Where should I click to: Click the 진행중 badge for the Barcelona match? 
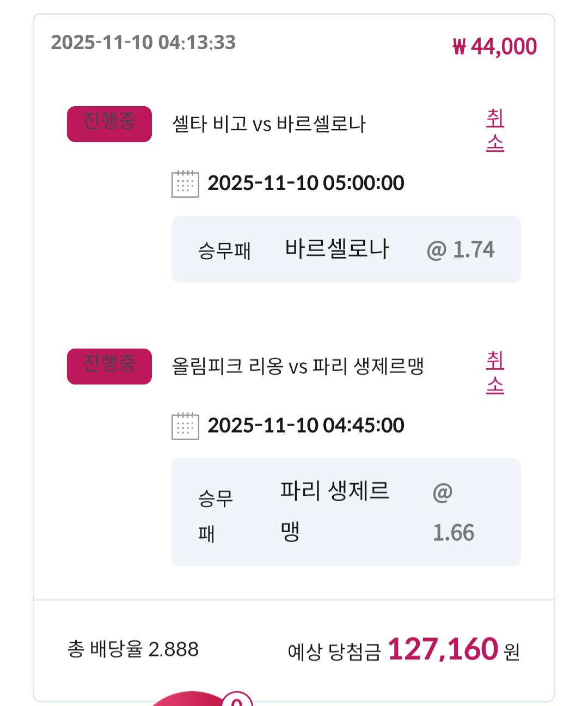(109, 124)
